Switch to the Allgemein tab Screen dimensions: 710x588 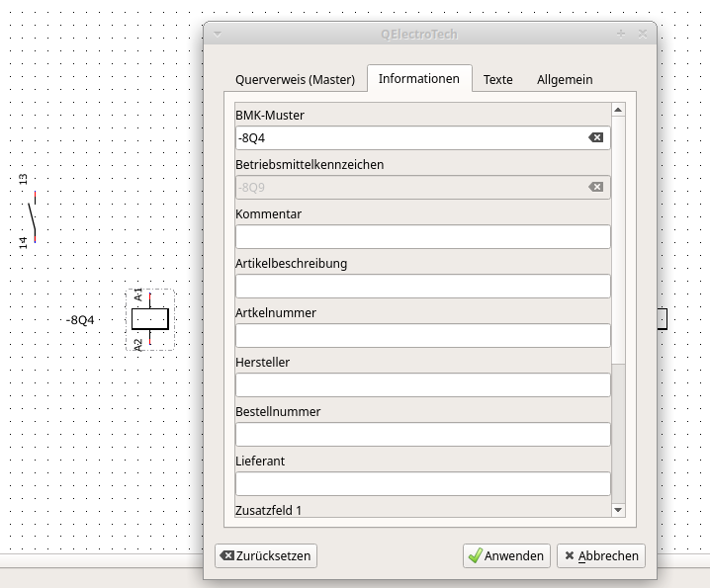pyautogui.click(x=565, y=79)
